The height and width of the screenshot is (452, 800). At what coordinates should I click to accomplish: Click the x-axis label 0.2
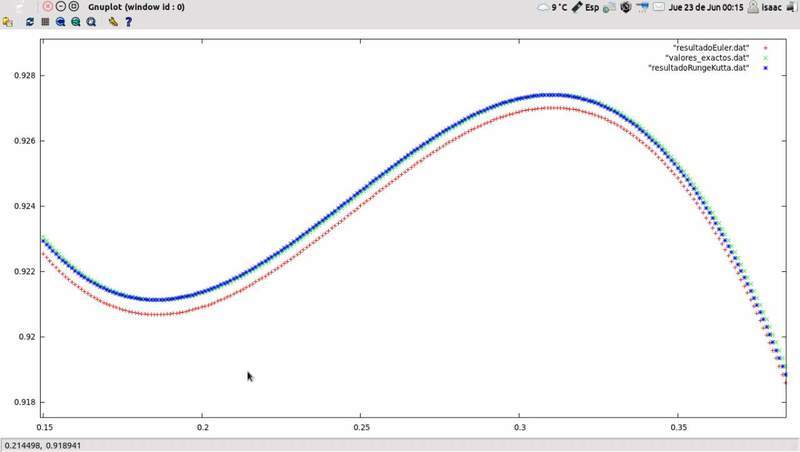pyautogui.click(x=203, y=427)
